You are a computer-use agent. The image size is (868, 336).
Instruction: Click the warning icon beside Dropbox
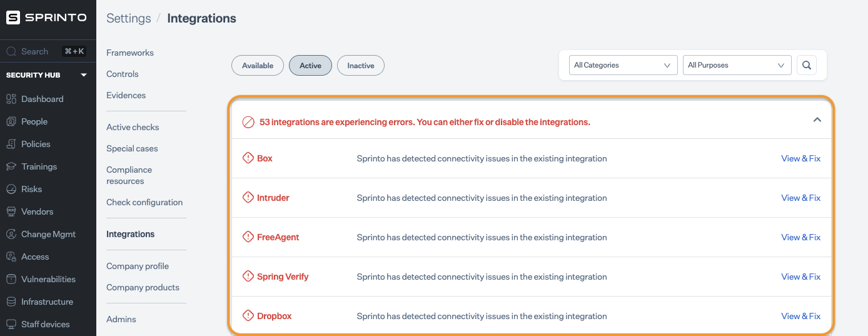pos(248,316)
